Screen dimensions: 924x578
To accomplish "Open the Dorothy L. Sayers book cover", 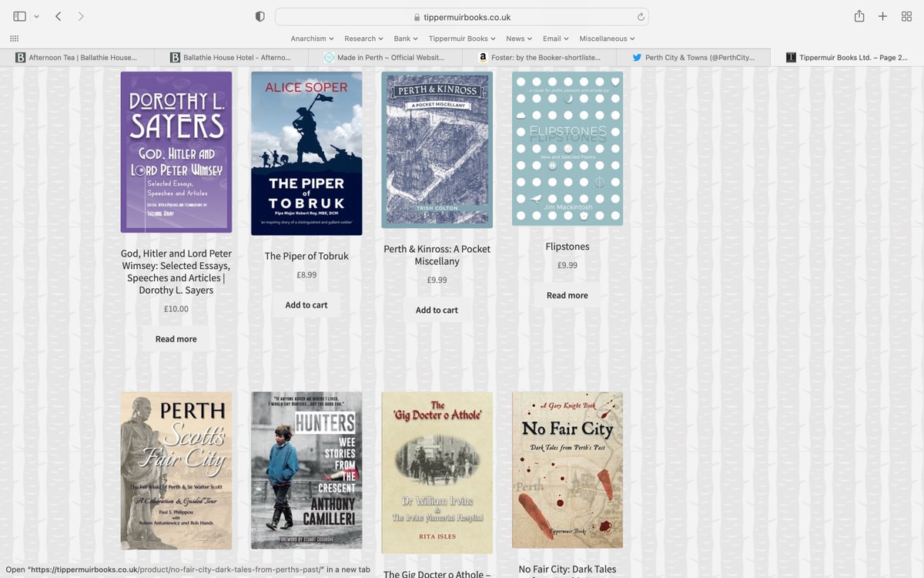I will point(176,152).
